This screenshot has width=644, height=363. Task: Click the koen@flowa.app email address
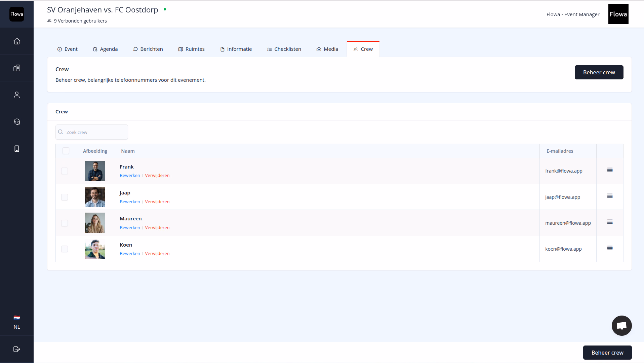point(563,249)
